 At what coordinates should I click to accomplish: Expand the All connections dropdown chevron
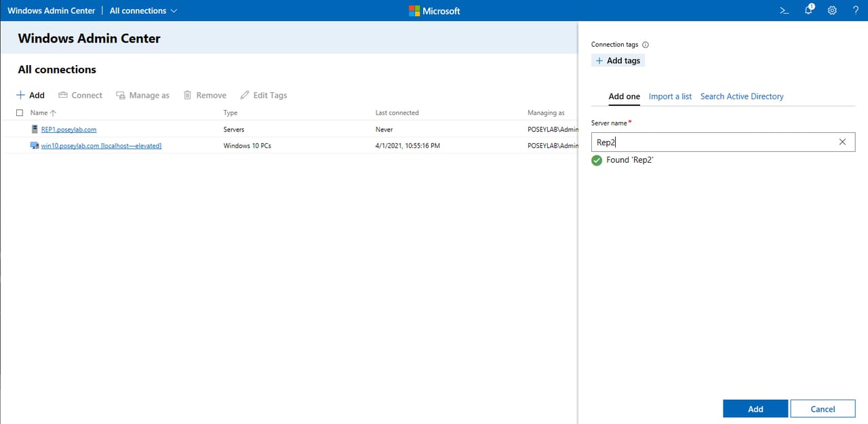174,10
